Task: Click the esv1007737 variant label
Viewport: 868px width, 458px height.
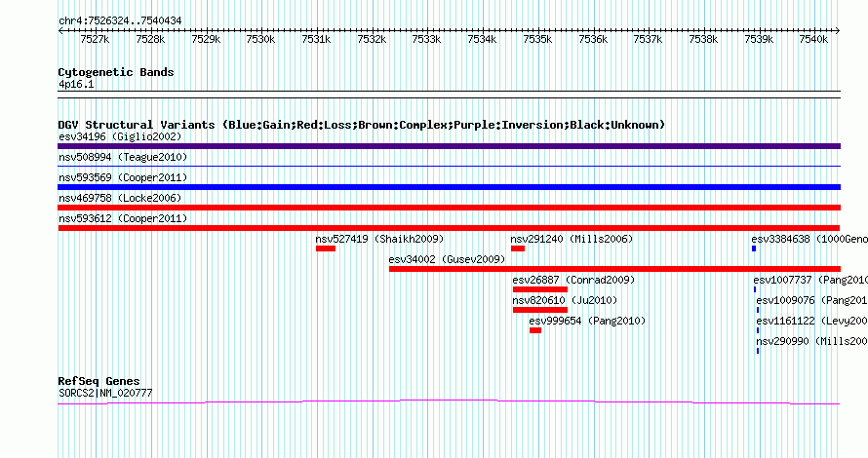Action: pos(810,280)
